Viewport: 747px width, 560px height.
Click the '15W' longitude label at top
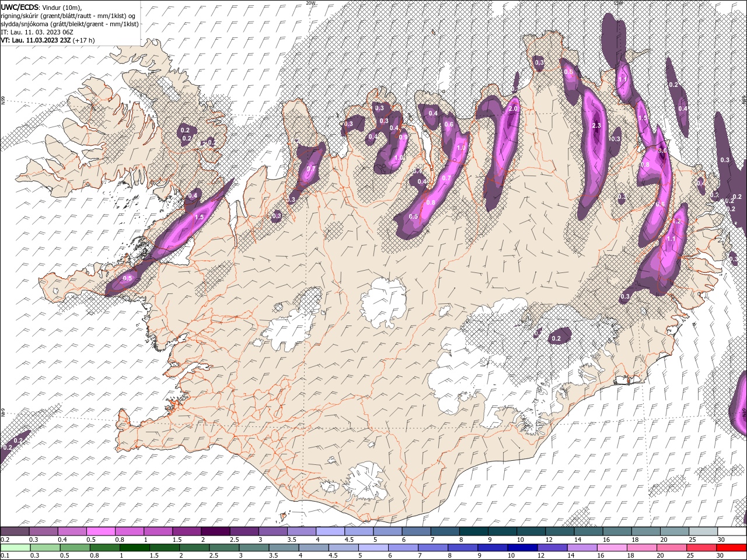618,2
